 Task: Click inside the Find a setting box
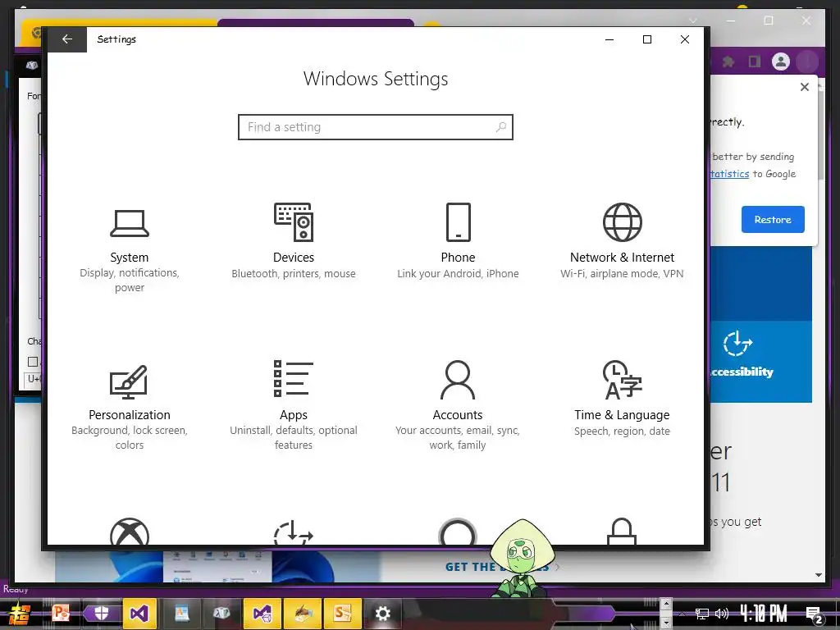pos(376,127)
